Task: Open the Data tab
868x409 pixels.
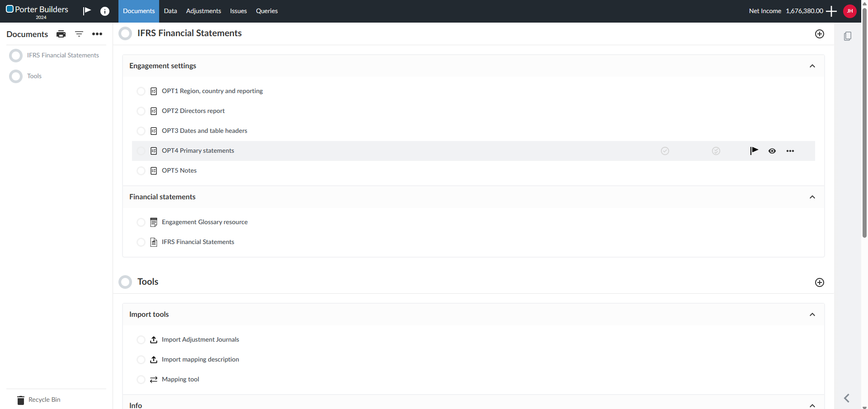Action: click(170, 11)
